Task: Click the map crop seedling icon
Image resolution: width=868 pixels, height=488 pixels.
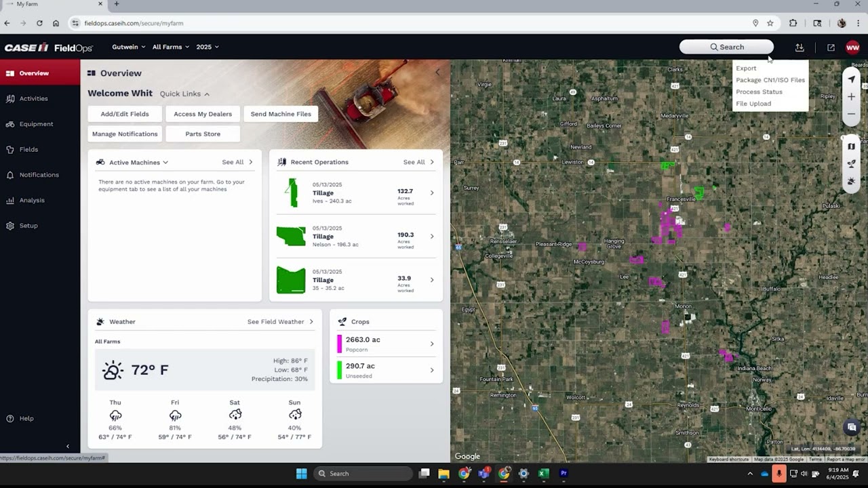Action: point(852,163)
